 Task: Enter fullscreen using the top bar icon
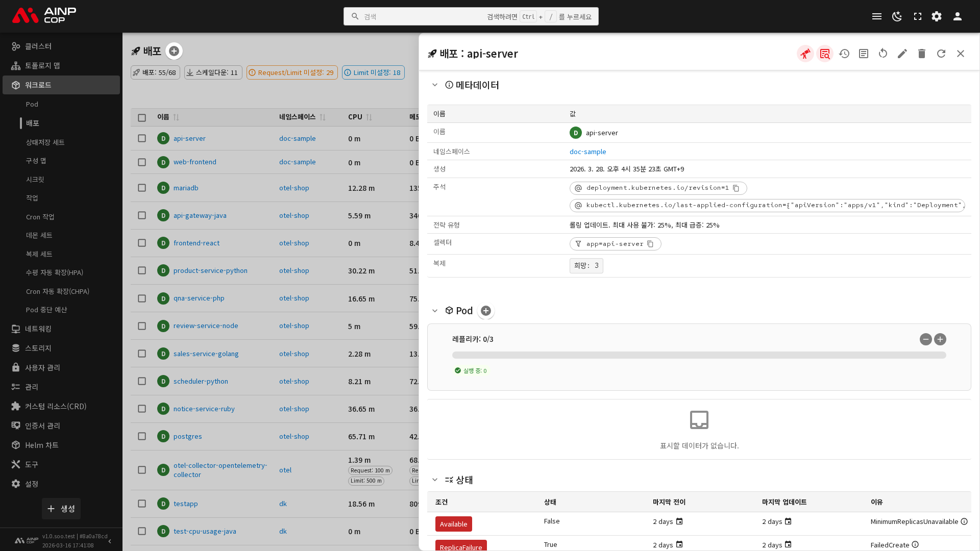(x=918, y=16)
